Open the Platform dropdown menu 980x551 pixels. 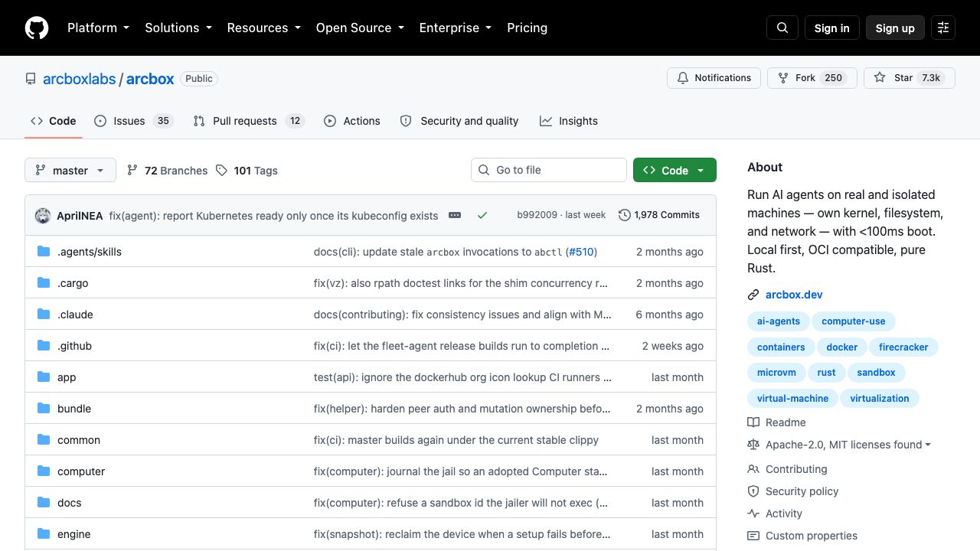point(99,28)
